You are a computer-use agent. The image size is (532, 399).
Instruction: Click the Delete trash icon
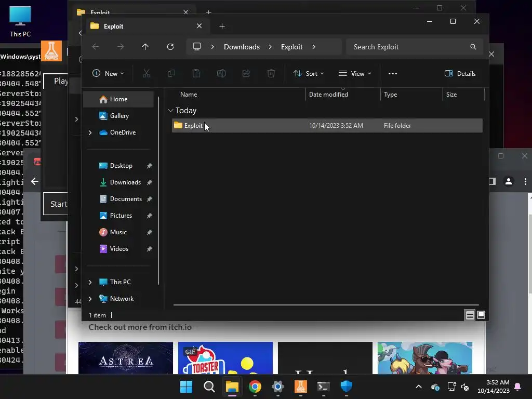[x=271, y=73]
